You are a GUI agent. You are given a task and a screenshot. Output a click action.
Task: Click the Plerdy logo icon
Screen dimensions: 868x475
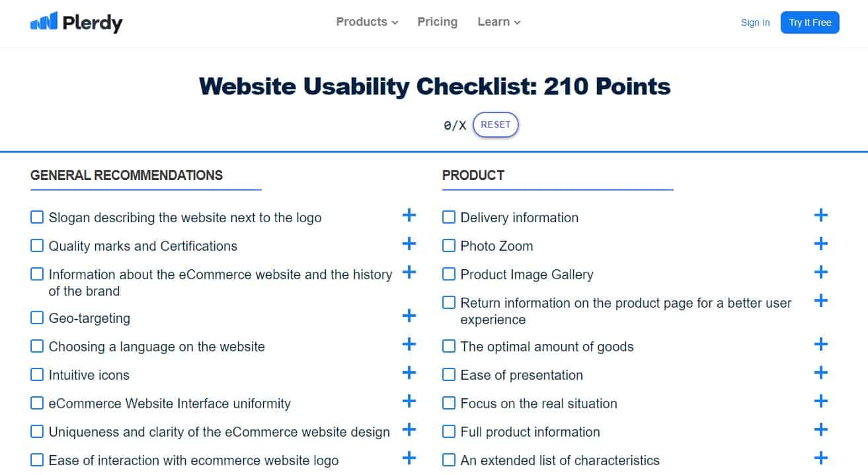coord(44,22)
